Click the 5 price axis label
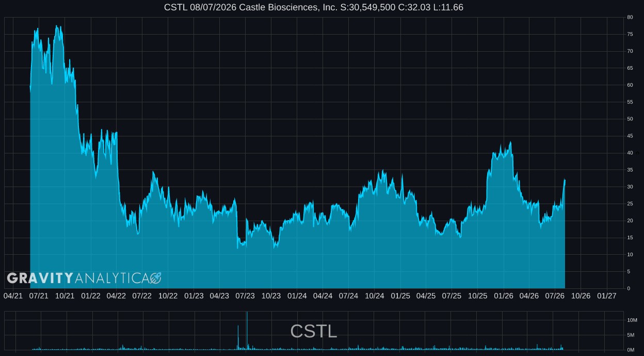The height and width of the screenshot is (356, 644). click(629, 272)
